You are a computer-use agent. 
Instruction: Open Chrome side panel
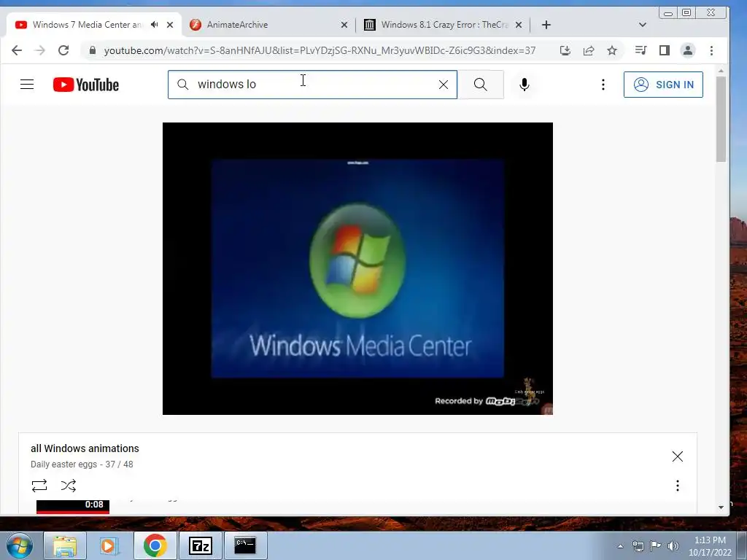pos(664,50)
